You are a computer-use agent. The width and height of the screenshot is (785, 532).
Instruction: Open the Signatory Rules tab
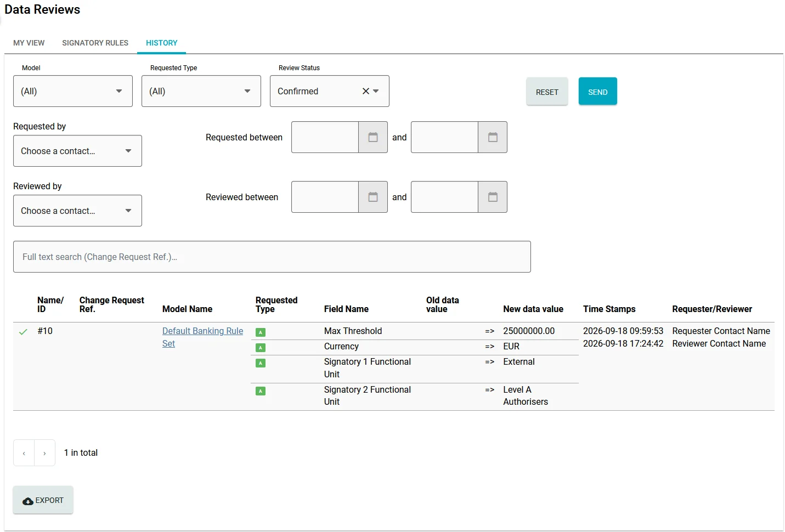click(95, 43)
